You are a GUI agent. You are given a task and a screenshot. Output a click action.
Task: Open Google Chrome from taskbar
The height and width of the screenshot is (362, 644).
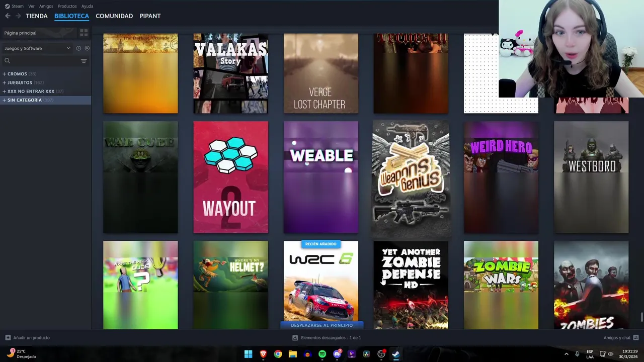coord(278,354)
